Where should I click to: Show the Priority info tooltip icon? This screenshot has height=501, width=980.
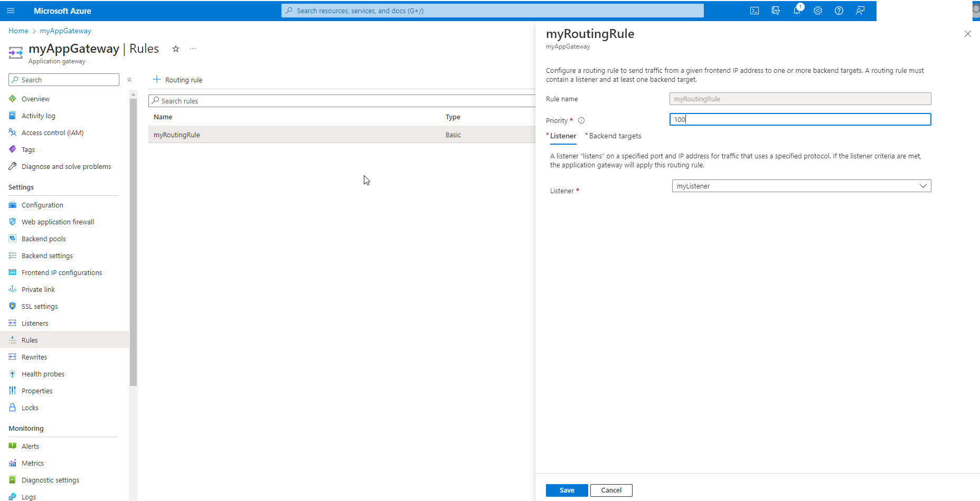(581, 120)
